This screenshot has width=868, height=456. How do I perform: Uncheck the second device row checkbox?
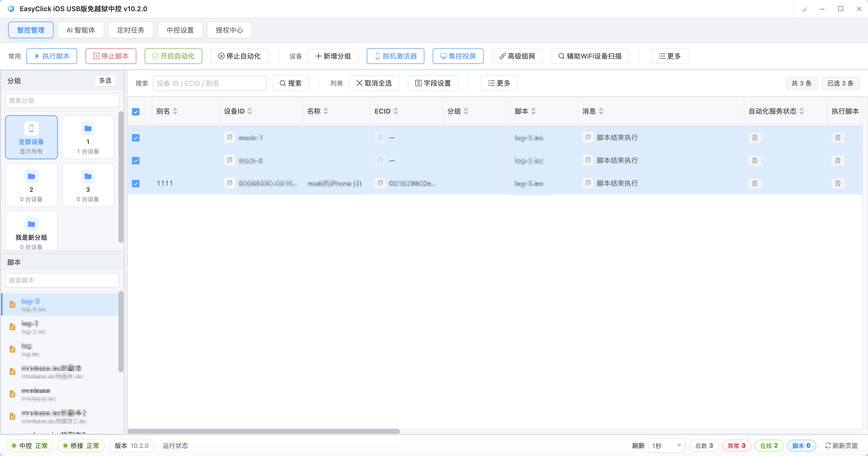pyautogui.click(x=136, y=161)
